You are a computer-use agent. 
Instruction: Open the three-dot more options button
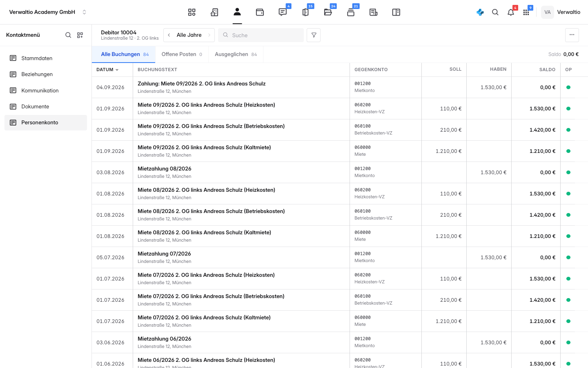(572, 35)
